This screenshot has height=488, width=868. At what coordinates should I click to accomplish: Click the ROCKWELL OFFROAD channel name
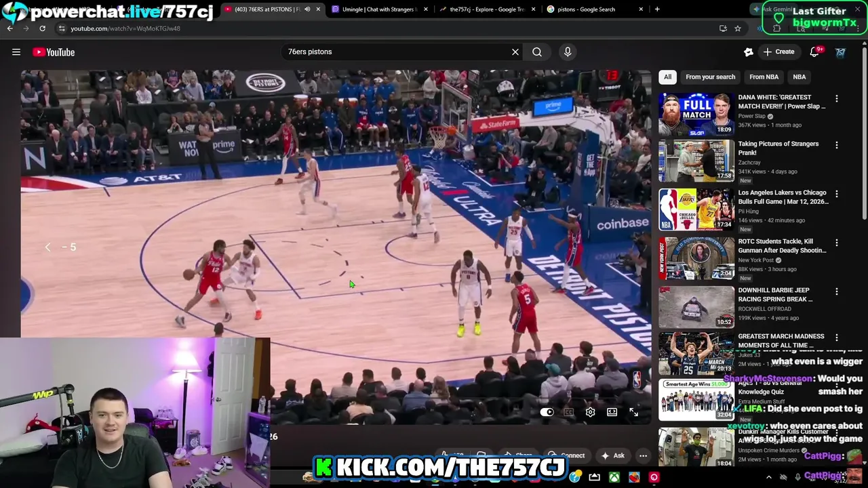click(x=764, y=309)
